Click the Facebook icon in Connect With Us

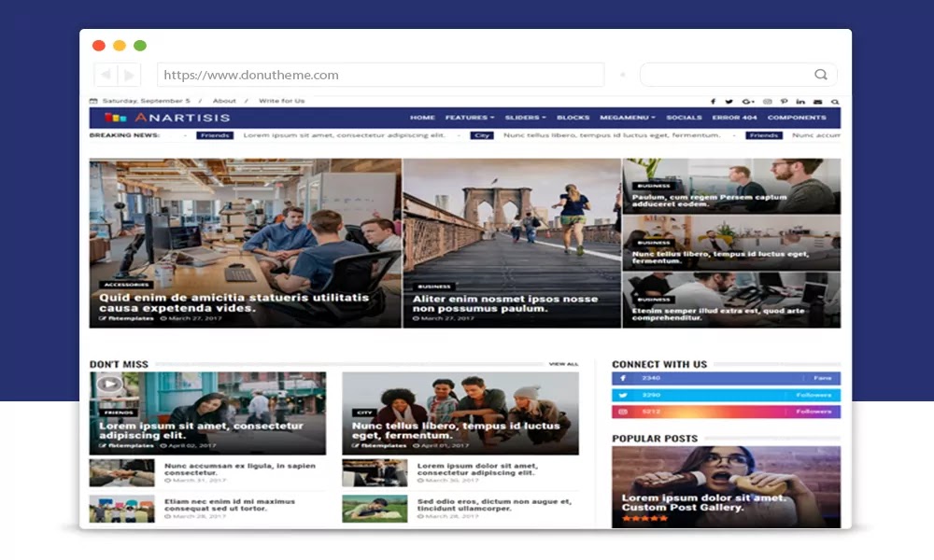pyautogui.click(x=623, y=379)
